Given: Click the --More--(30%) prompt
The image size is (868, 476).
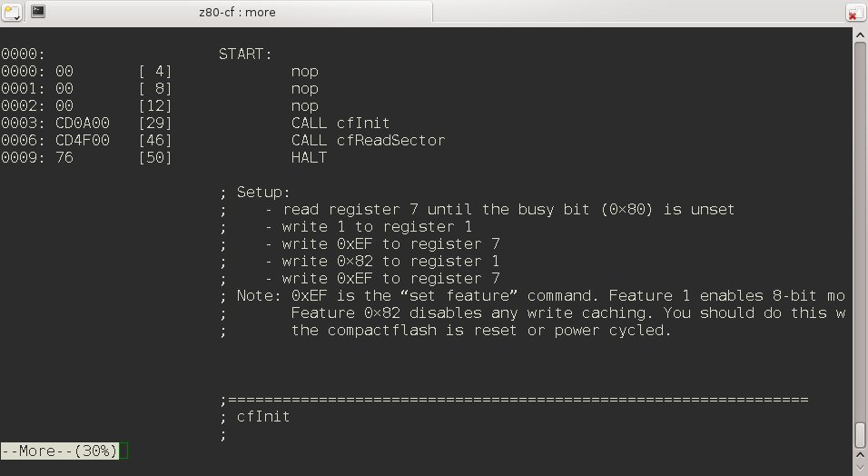Looking at the screenshot, I should point(59,451).
